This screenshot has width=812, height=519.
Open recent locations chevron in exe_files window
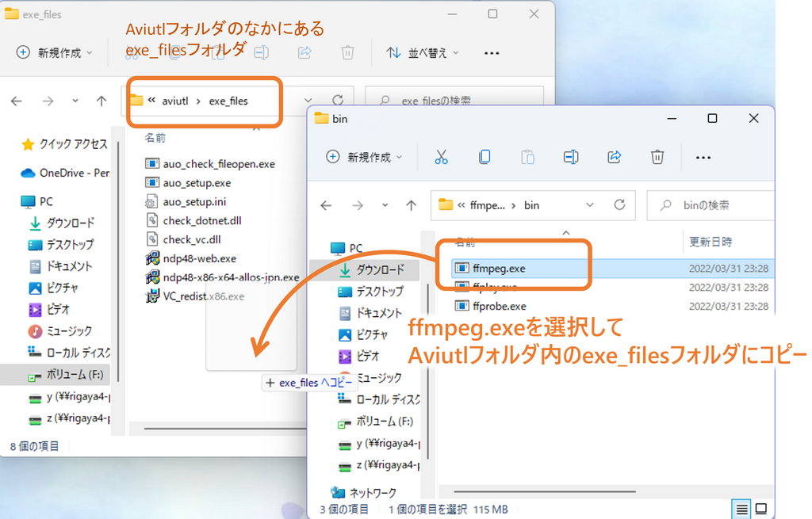click(75, 101)
